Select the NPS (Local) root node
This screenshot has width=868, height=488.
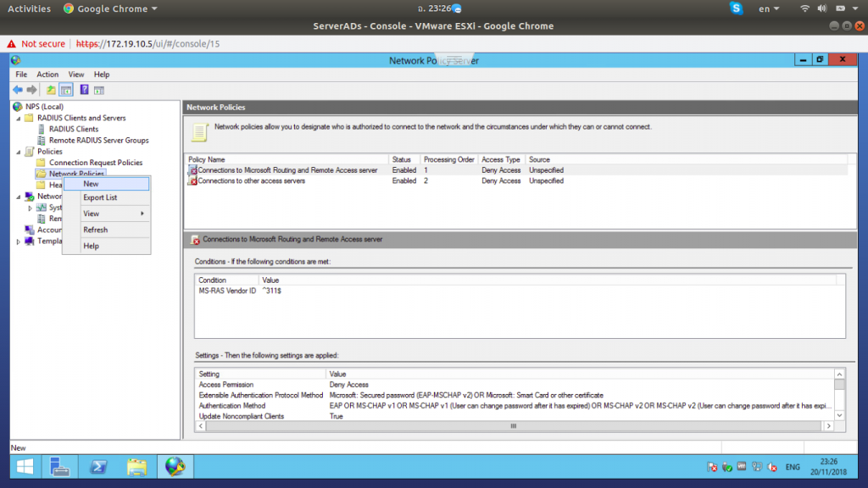point(44,107)
